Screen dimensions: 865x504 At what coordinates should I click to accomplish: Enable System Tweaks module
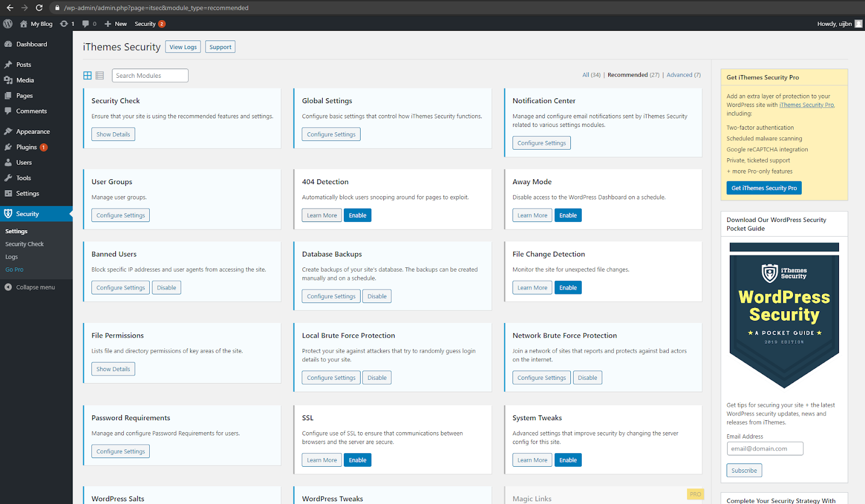click(568, 460)
